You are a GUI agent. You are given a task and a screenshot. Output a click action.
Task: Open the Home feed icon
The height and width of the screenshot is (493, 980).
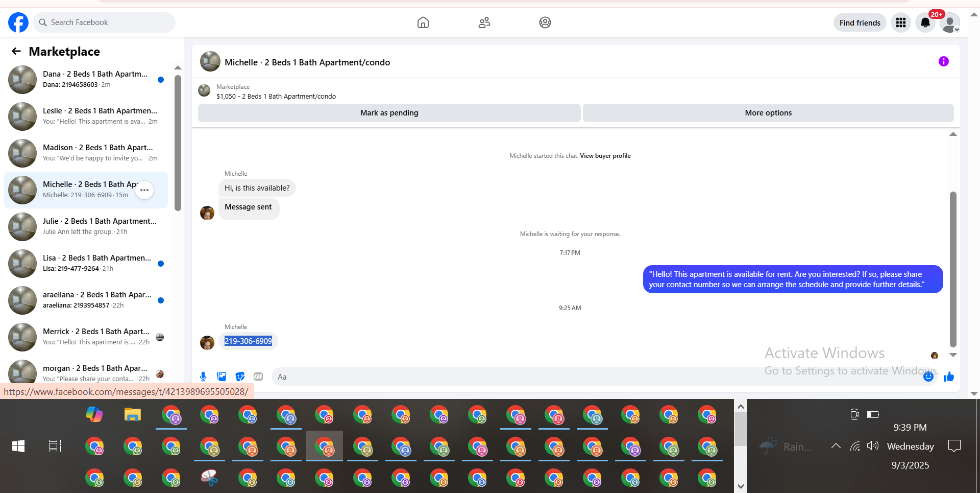click(x=423, y=22)
